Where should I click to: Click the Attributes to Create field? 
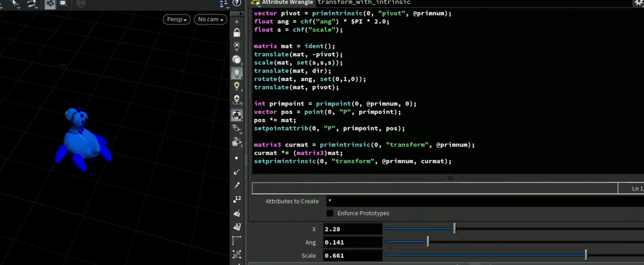485,201
